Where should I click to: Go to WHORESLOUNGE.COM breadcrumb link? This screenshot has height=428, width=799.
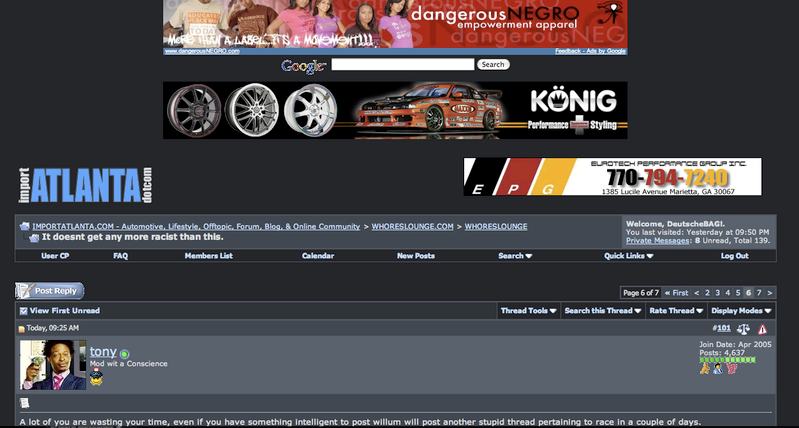(412, 227)
